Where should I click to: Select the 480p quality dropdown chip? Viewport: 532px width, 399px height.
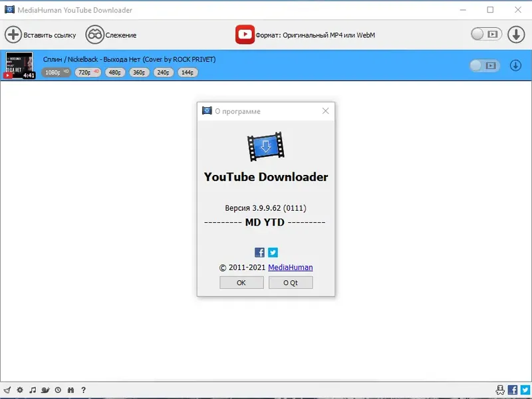click(x=114, y=72)
